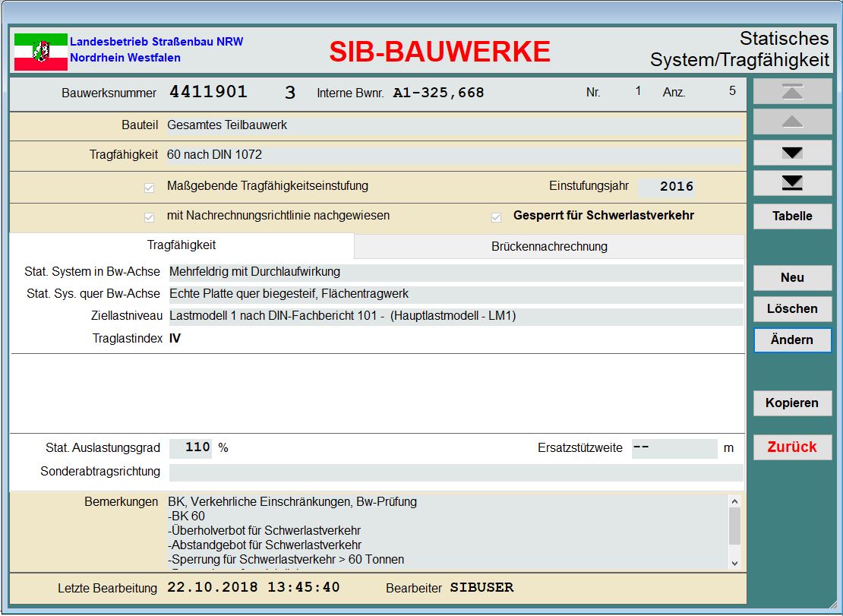Jump to last record with bottom arrow button
This screenshot has height=616, width=843.
(792, 183)
